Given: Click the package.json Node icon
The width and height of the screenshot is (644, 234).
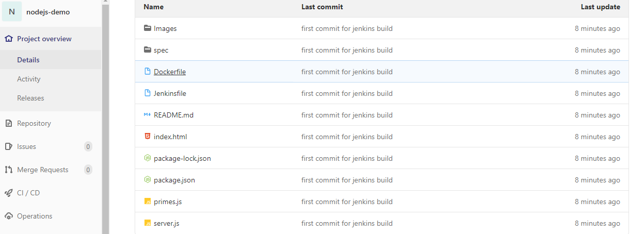Looking at the screenshot, I should point(147,180).
